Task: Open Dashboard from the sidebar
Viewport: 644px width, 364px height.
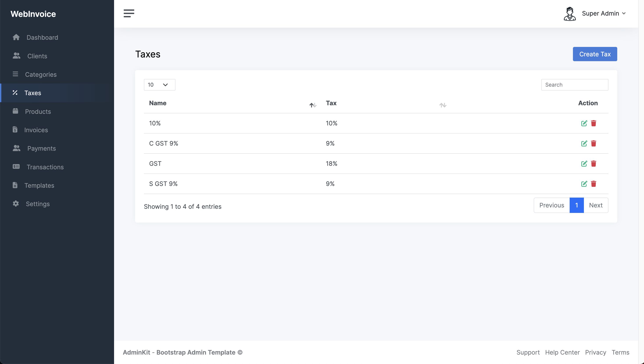Action: pyautogui.click(x=42, y=37)
